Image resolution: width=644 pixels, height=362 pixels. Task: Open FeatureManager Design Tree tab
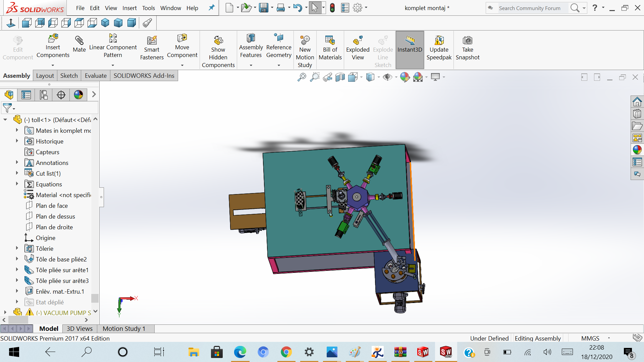9,95
